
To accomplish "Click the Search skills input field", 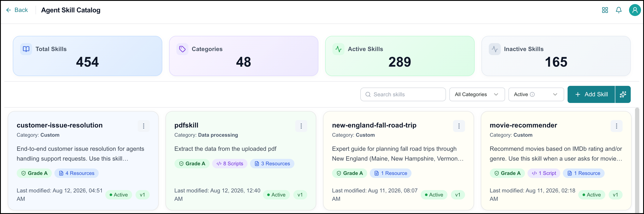I will pos(403,94).
